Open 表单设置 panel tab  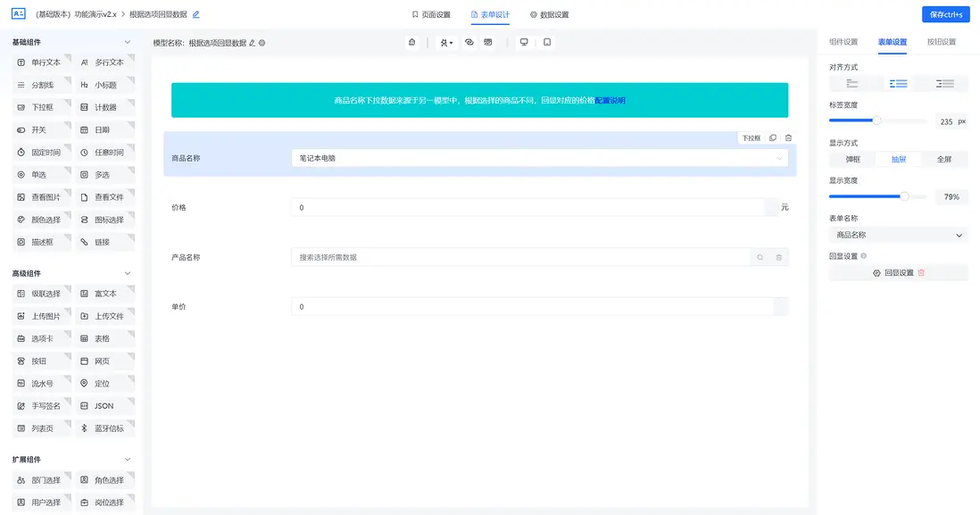click(892, 42)
